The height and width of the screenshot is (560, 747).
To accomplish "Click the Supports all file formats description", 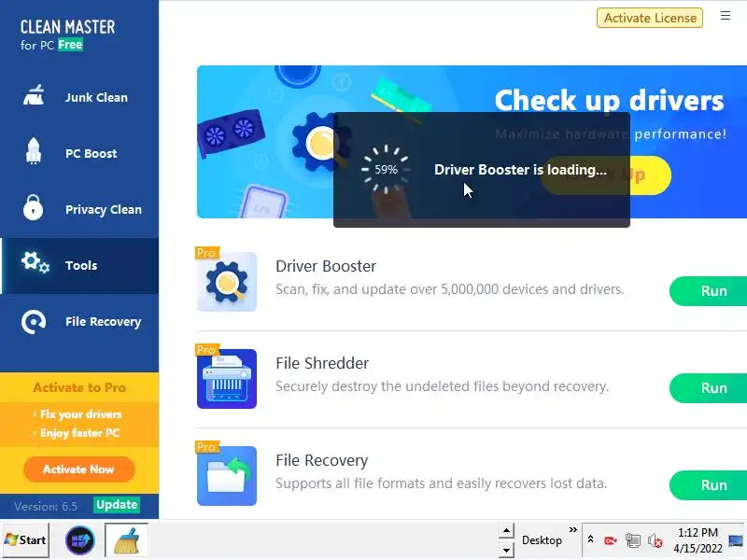I will pos(441,483).
